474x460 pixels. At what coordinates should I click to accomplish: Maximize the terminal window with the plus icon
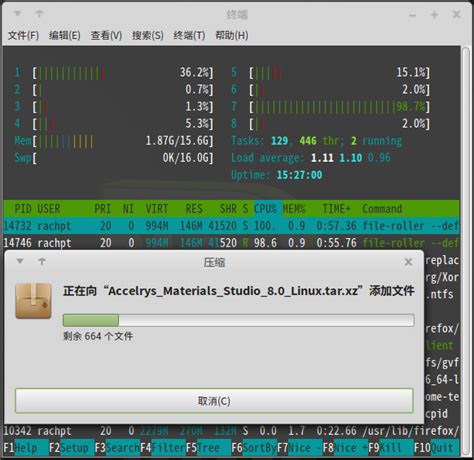(434, 15)
